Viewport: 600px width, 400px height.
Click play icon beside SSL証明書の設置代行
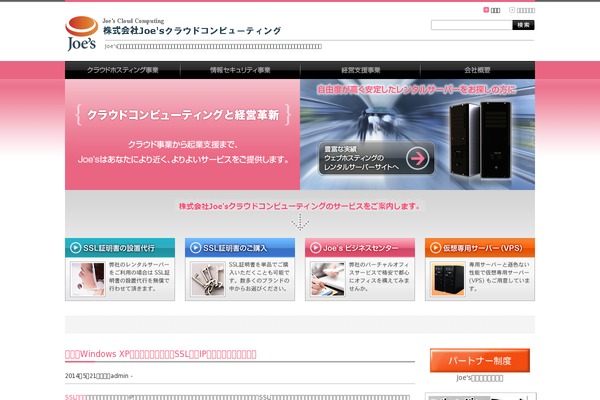pos(75,248)
